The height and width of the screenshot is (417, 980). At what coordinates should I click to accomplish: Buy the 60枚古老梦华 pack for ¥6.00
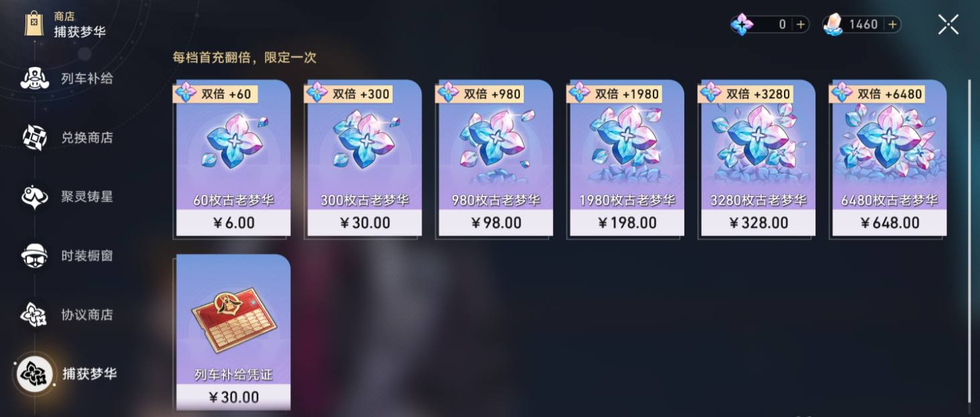pyautogui.click(x=233, y=158)
